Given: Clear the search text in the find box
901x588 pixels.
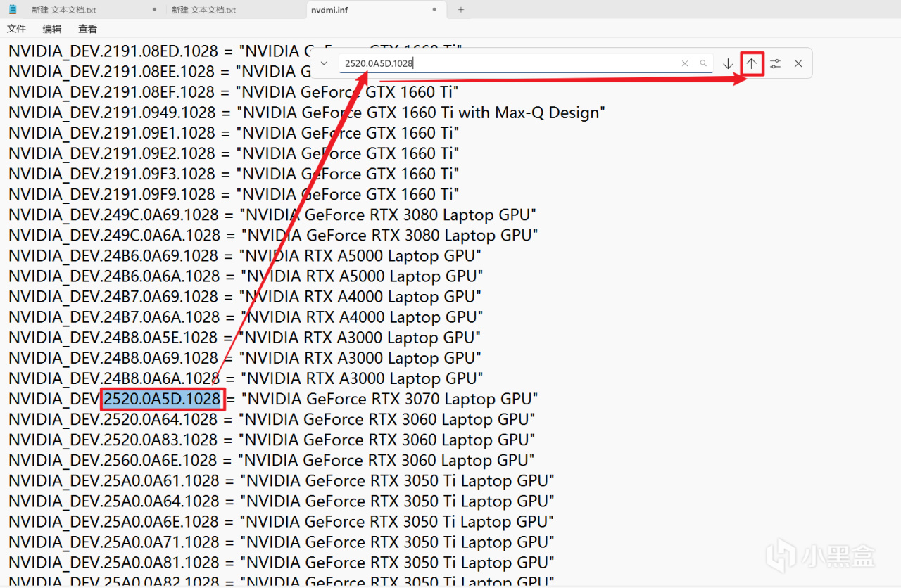Looking at the screenshot, I should tap(685, 63).
